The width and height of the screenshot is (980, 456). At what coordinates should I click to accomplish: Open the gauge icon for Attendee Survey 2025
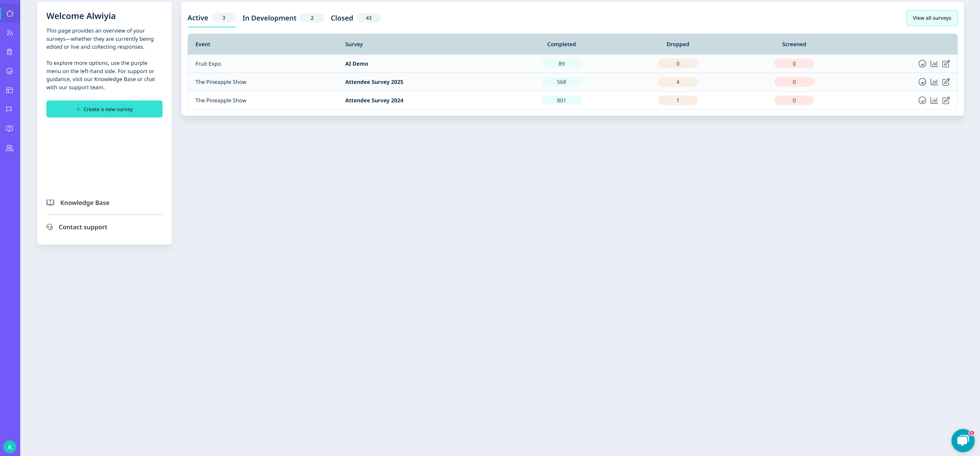pos(922,82)
